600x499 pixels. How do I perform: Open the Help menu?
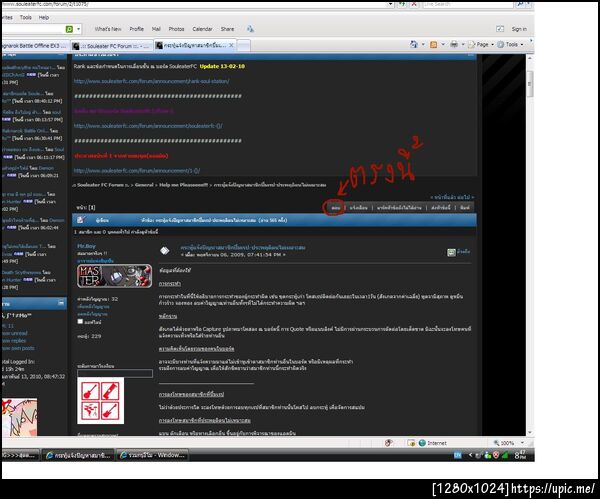pyautogui.click(x=44, y=17)
